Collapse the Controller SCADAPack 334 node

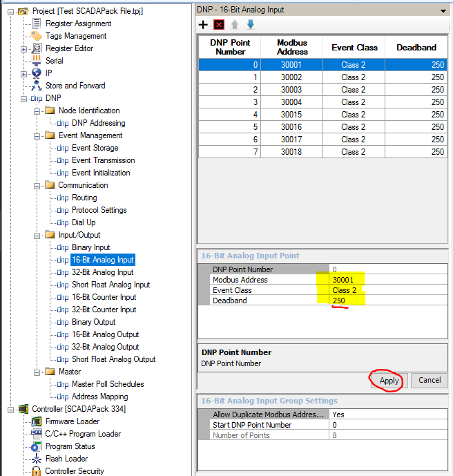[x=11, y=410]
